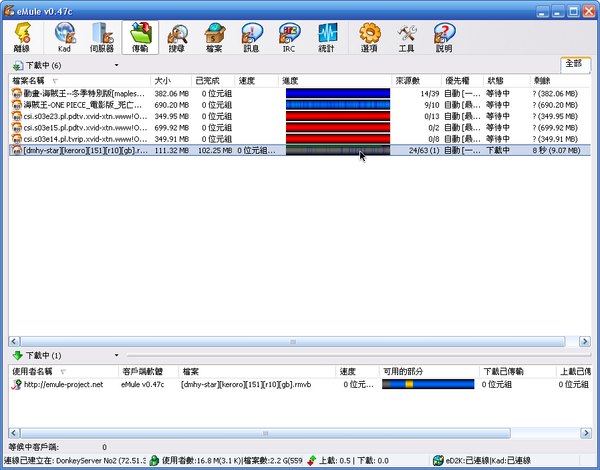The image size is (600, 470).
Task: Click right arrow of downloads list scrollbar
Action: (585, 341)
